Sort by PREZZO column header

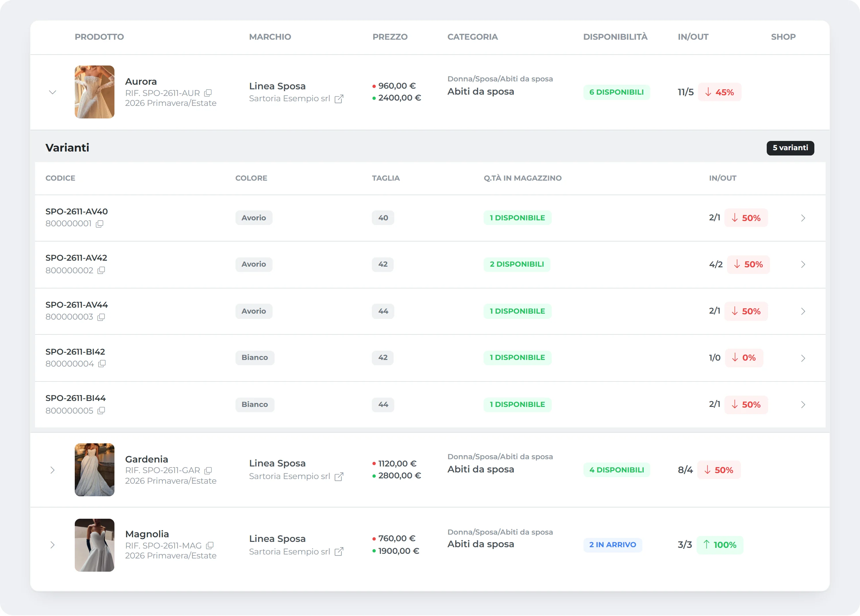tap(390, 37)
